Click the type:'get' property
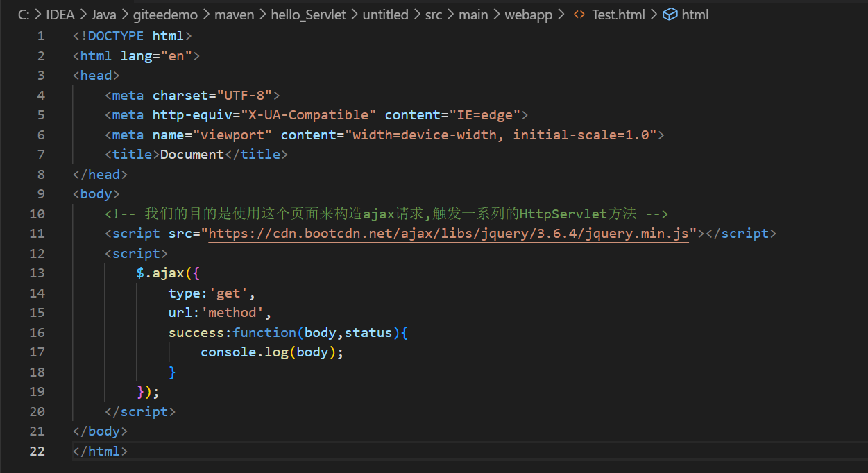868x473 pixels. point(212,293)
